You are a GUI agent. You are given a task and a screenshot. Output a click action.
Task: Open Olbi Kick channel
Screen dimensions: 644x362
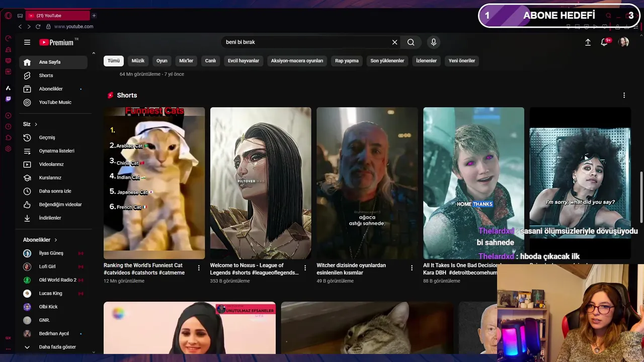tap(53, 307)
